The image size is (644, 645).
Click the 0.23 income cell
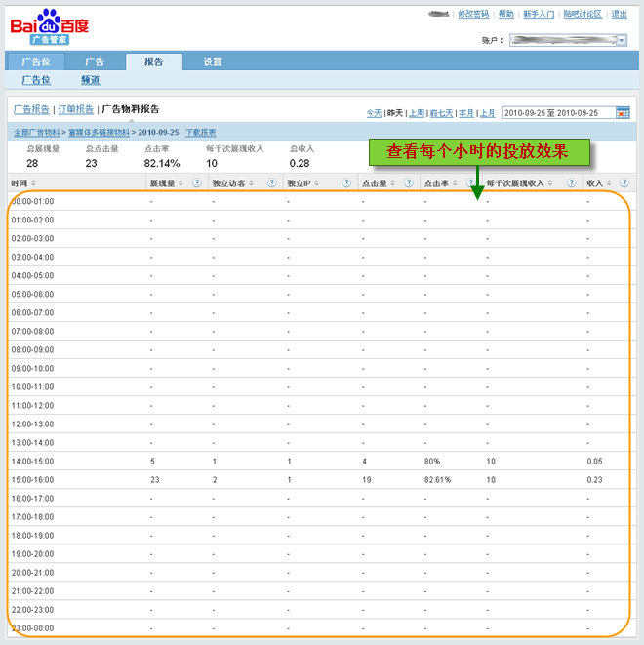594,480
